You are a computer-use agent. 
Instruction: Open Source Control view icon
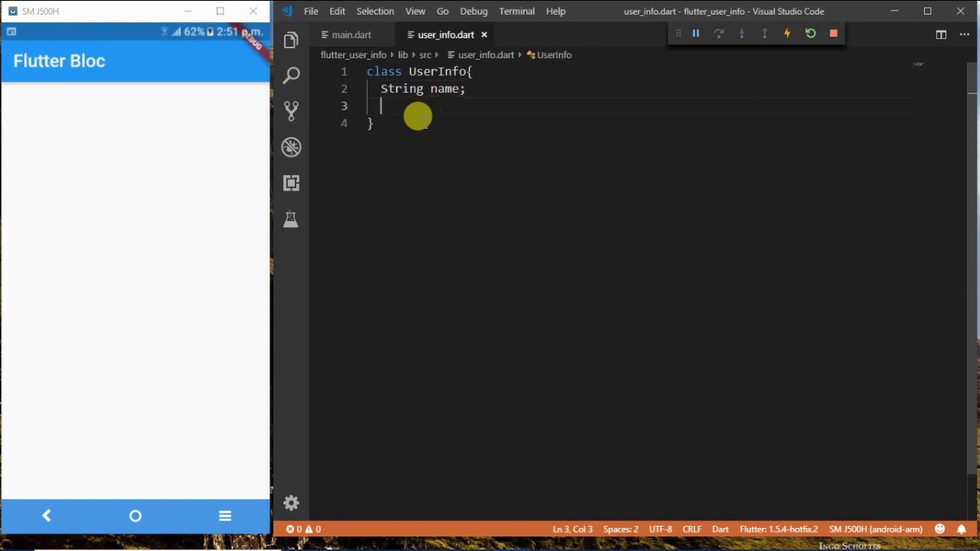tap(291, 111)
